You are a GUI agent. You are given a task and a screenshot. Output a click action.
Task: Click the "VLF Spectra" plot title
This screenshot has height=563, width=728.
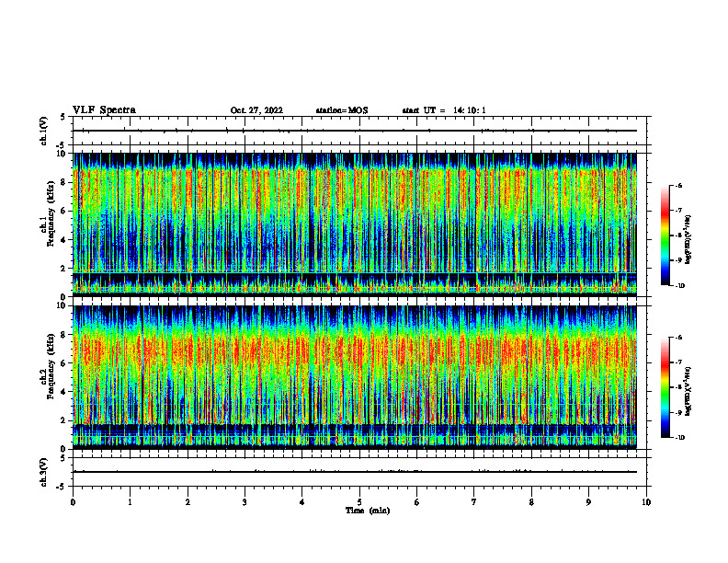coord(104,110)
